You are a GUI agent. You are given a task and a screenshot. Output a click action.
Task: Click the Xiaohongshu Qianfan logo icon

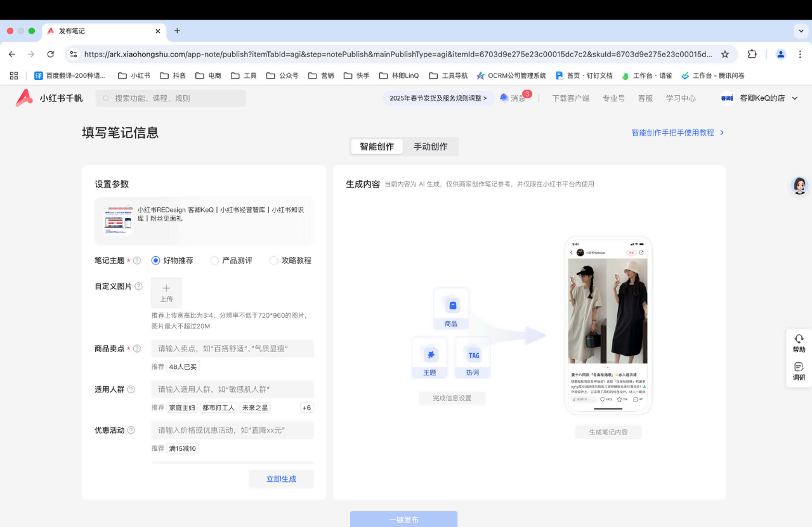pos(24,98)
